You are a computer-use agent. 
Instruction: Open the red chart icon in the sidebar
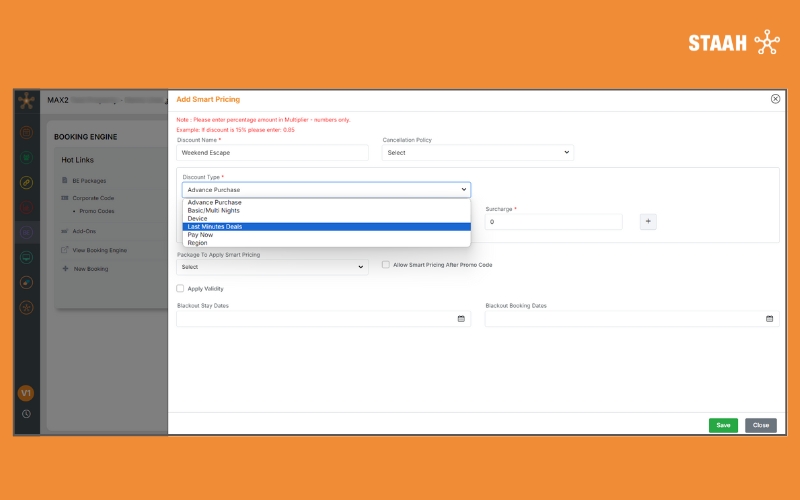coord(27,208)
